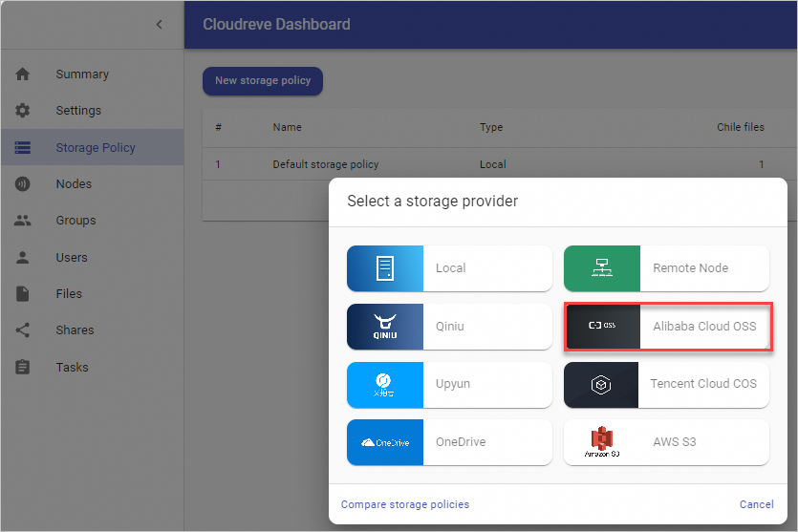This screenshot has width=798, height=532.
Task: Choose the Qiniu provider label
Action: [x=450, y=326]
